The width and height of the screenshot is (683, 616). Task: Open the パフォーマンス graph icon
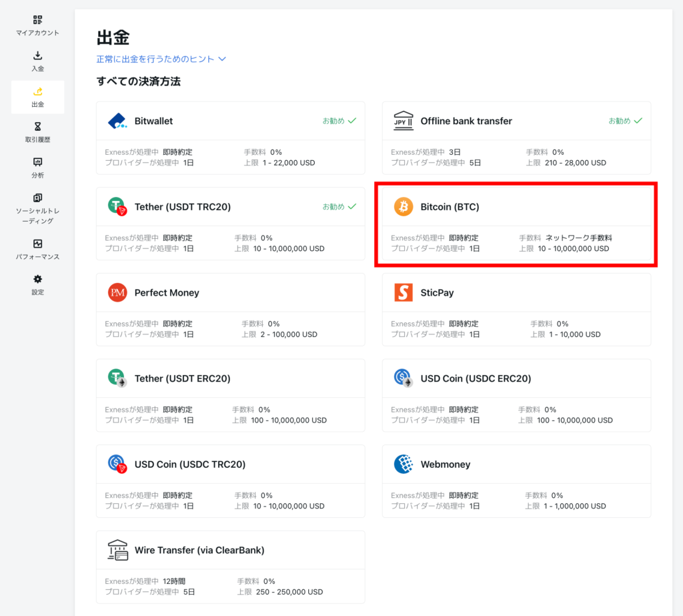click(37, 243)
